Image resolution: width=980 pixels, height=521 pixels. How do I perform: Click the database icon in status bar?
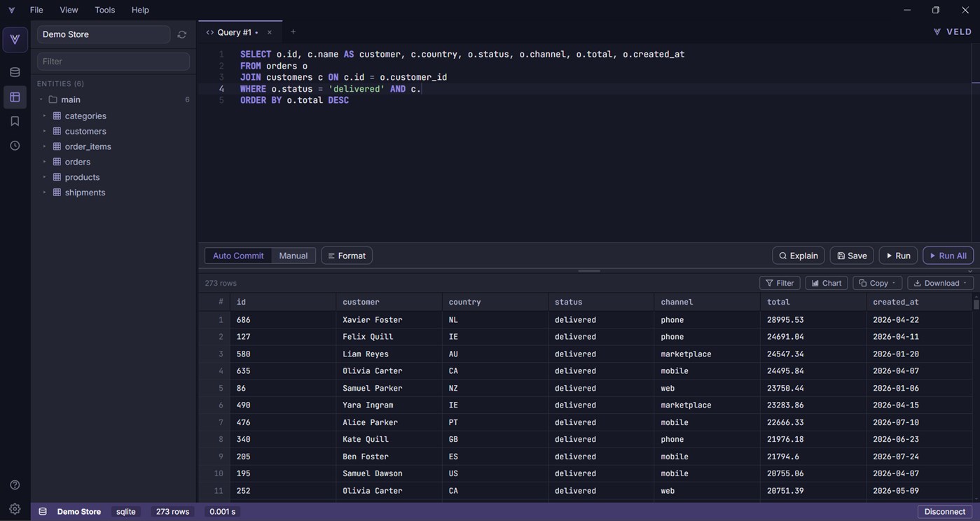(x=43, y=512)
